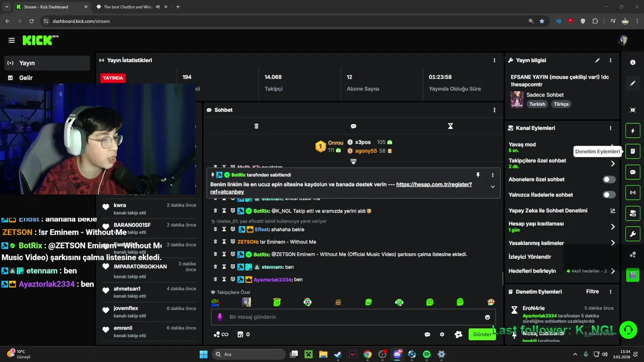Viewport: 644px width, 362px height.
Task: Click the Türkçe tag
Action: (x=561, y=104)
